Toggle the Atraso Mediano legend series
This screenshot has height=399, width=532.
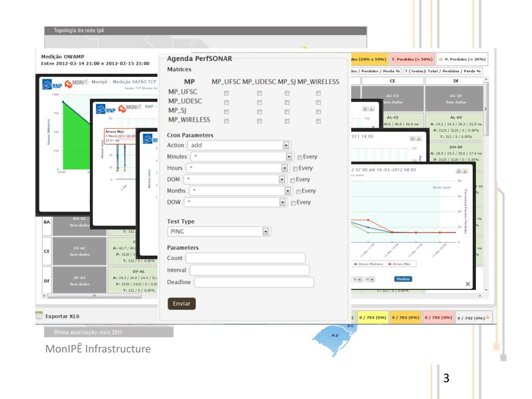tap(368, 263)
